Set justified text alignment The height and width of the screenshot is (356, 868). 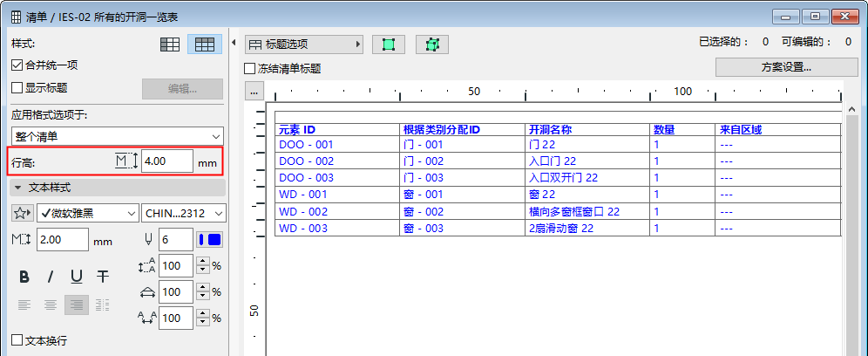point(103,305)
